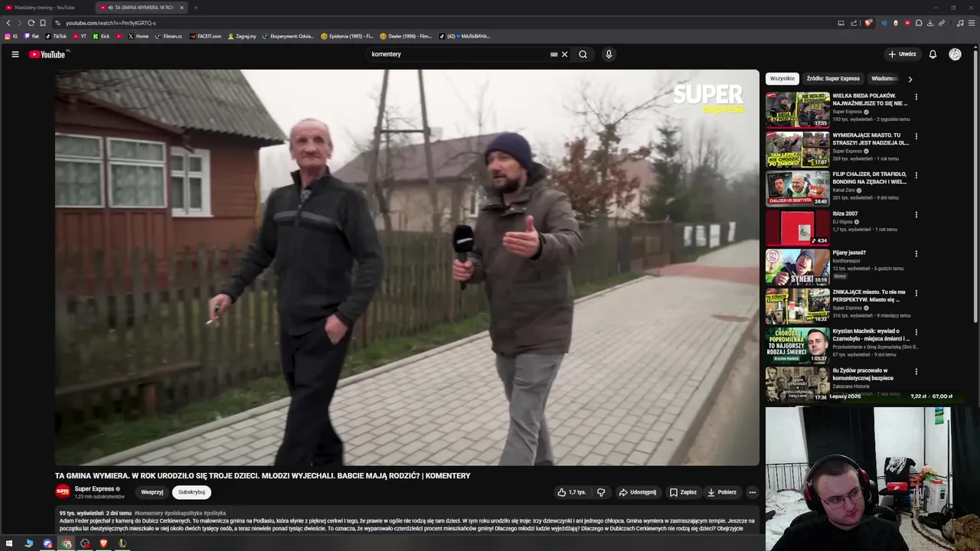This screenshot has height=551, width=980.
Task: Select the 'Wiadomości' filter chip
Action: [884, 78]
